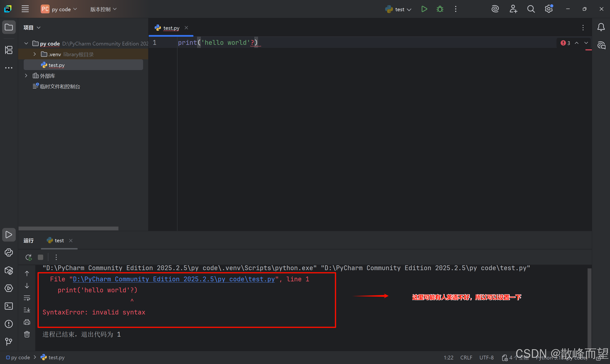Screen dimensions: 610x364
Task: Toggle soft-wrap in Run console
Action: (27, 298)
